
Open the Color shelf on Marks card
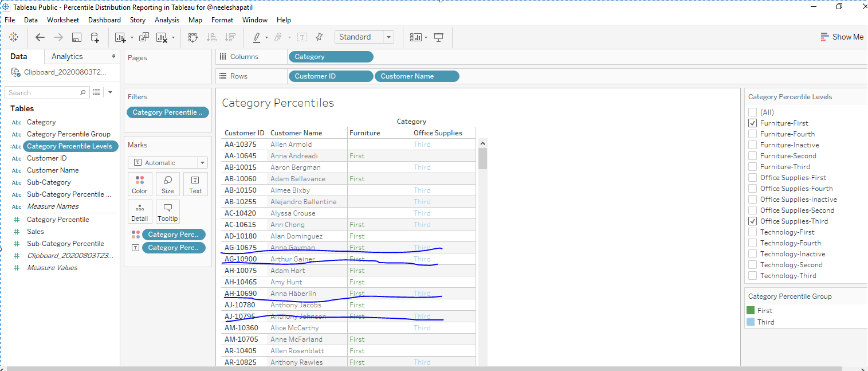[x=140, y=183]
